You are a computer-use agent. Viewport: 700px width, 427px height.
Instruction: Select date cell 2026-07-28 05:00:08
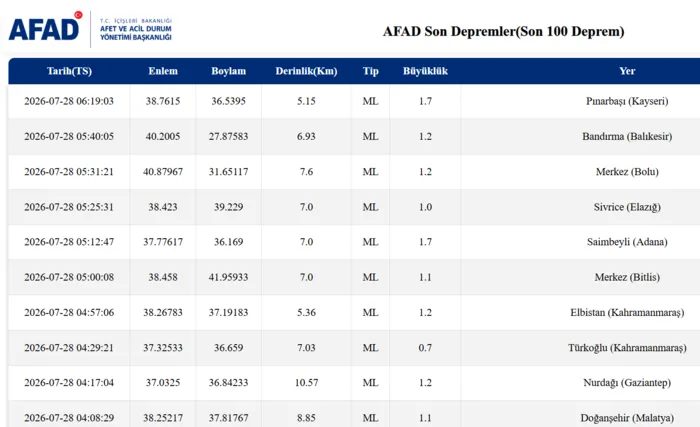click(69, 277)
